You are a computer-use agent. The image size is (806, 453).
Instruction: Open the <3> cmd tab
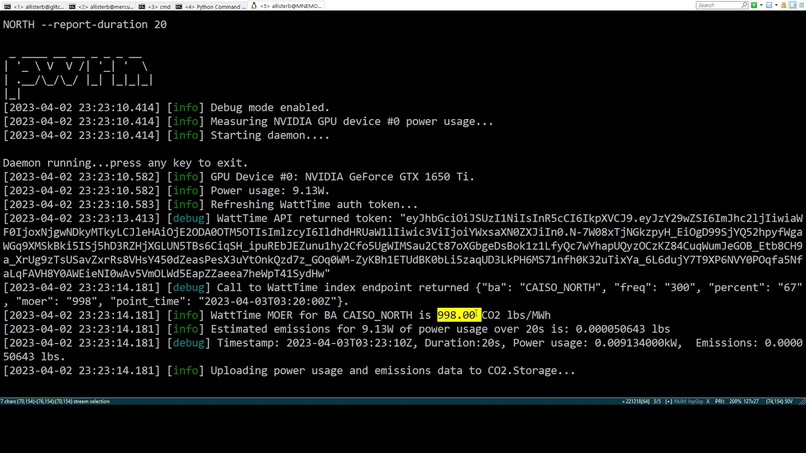[156, 6]
